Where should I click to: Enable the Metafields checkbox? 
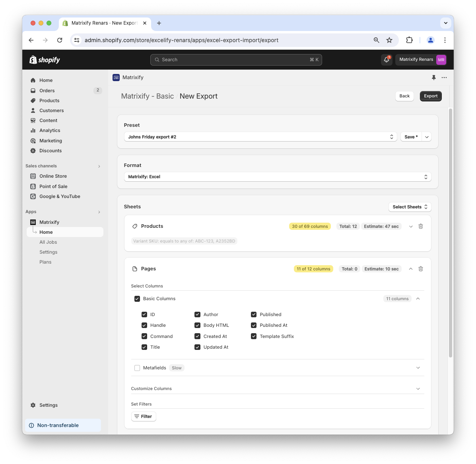tap(137, 368)
